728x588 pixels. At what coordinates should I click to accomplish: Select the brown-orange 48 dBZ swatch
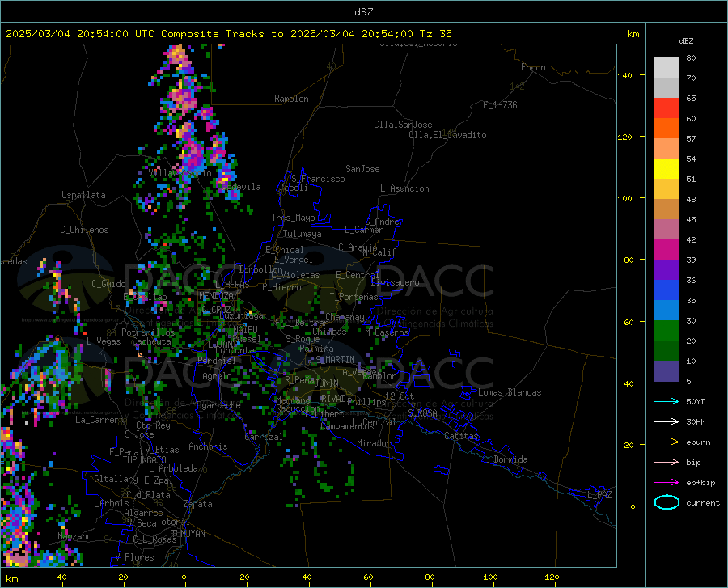pos(667,209)
